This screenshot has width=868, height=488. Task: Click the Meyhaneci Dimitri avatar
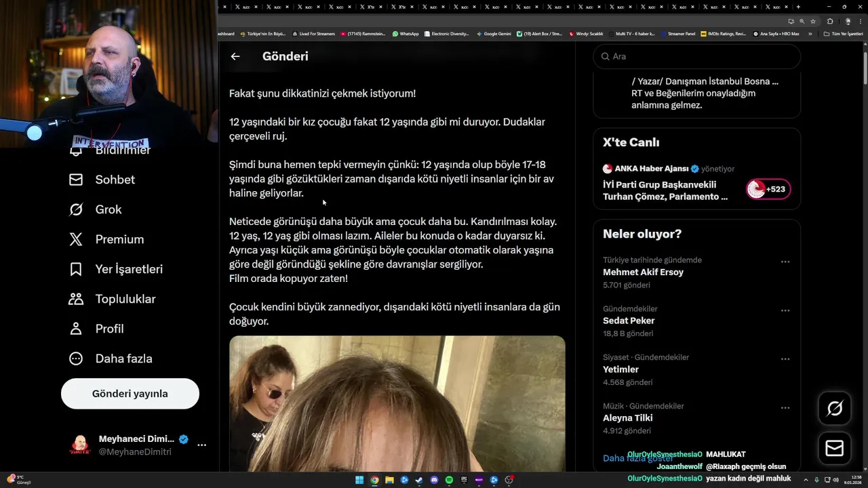pos(80,445)
